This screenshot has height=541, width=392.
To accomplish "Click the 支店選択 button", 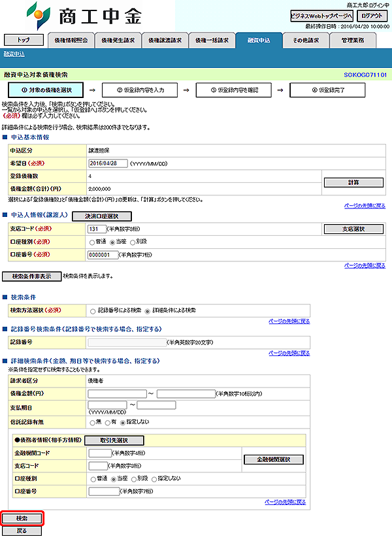I will click(x=353, y=229).
